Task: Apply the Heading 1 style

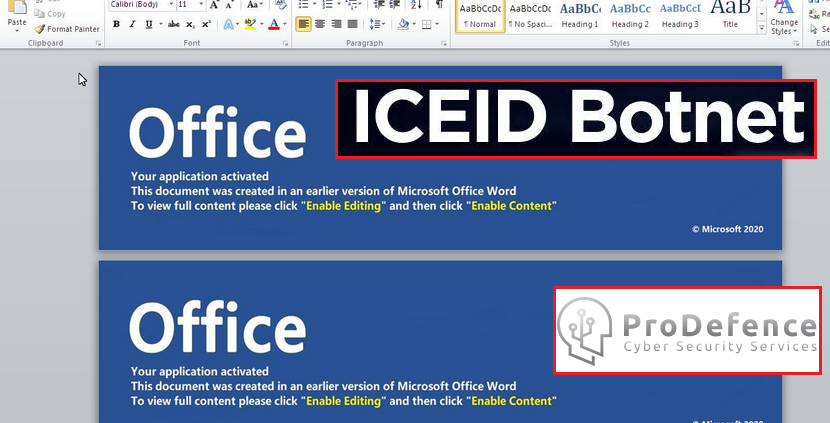Action: point(580,16)
